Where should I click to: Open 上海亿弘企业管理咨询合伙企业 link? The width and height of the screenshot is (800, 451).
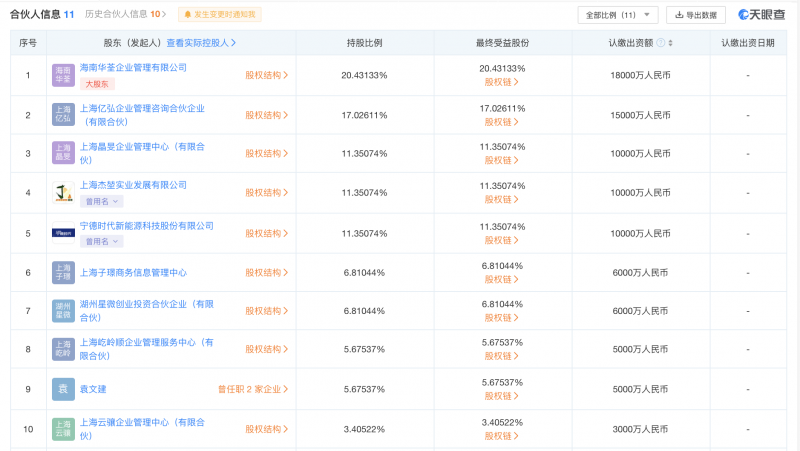[142, 115]
